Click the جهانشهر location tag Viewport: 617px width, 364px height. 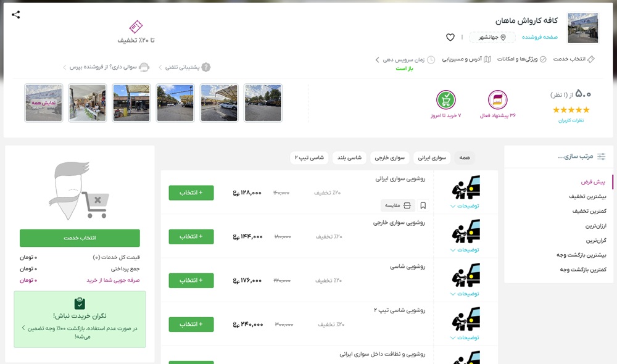point(492,38)
